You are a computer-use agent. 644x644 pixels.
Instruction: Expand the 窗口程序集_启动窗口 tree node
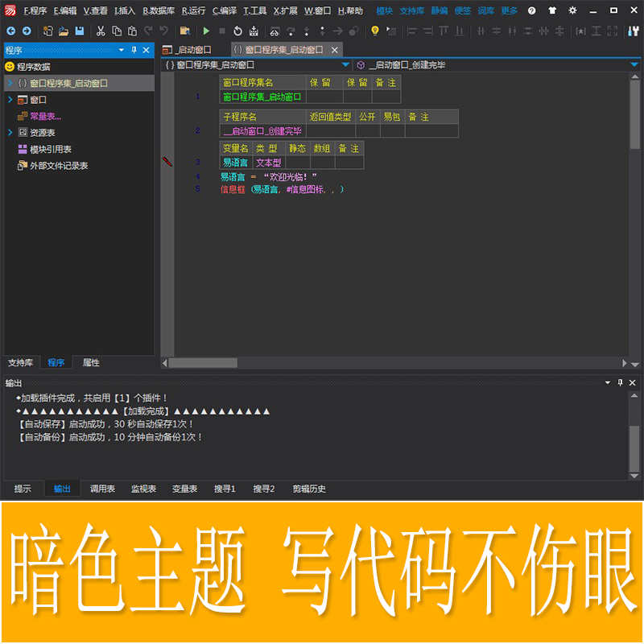(10, 84)
